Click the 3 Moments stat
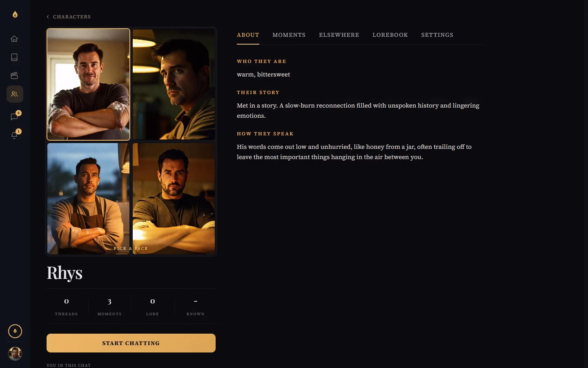This screenshot has height=368, width=588. point(109,306)
